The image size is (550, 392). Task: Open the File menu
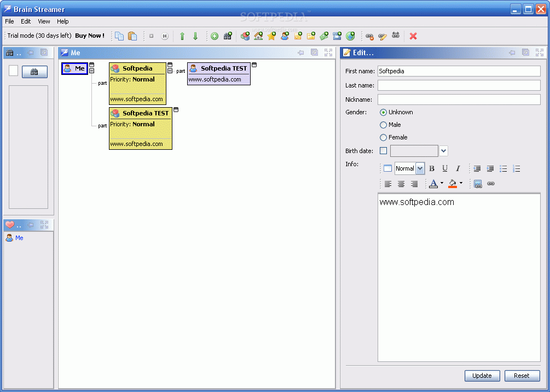[9, 21]
